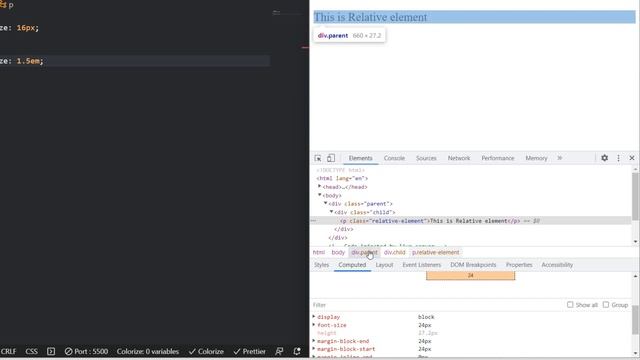Image resolution: width=640 pixels, height=360 pixels.
Task: Click the ellipsis actions on the selected DOM row
Action: [313, 221]
